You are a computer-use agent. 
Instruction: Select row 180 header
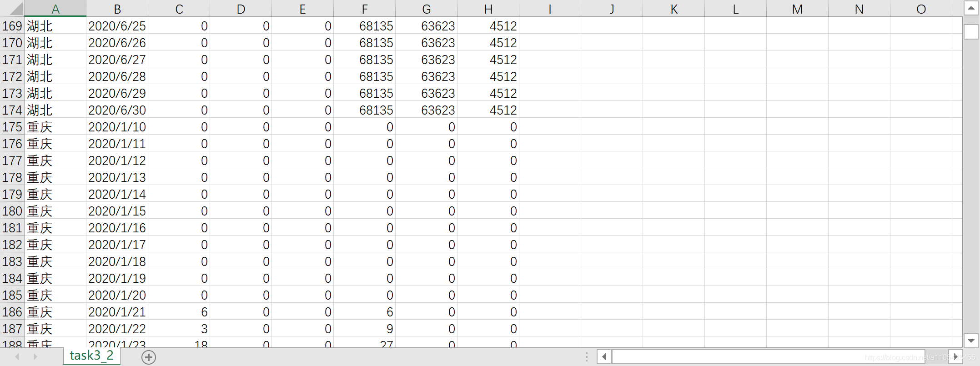pos(12,211)
